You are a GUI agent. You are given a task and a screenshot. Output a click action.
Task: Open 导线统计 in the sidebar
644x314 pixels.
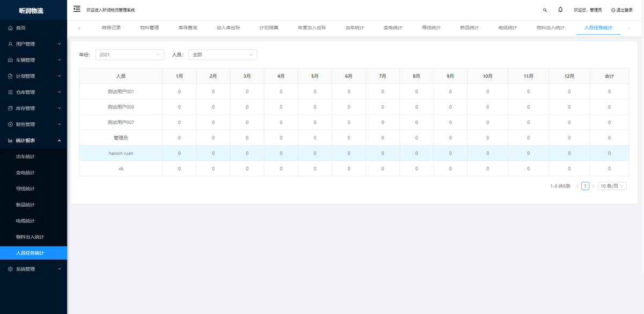point(33,189)
